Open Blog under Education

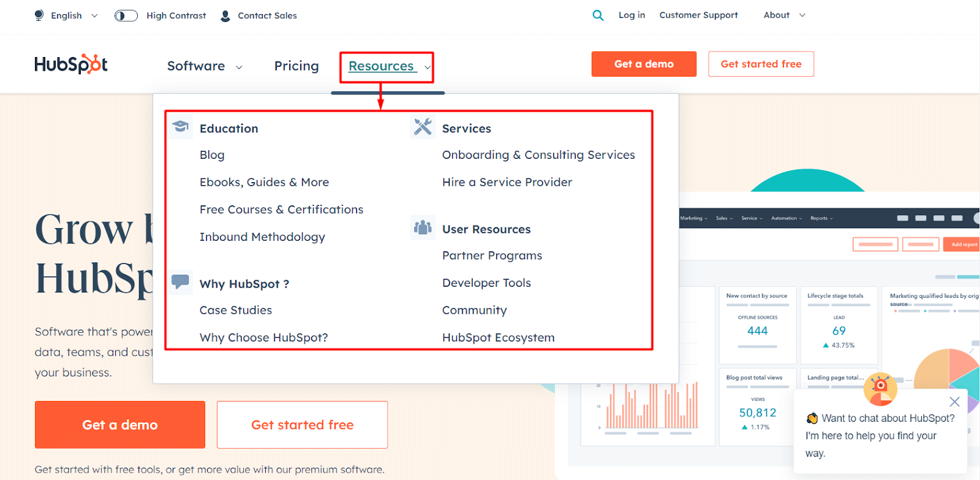[x=212, y=155]
